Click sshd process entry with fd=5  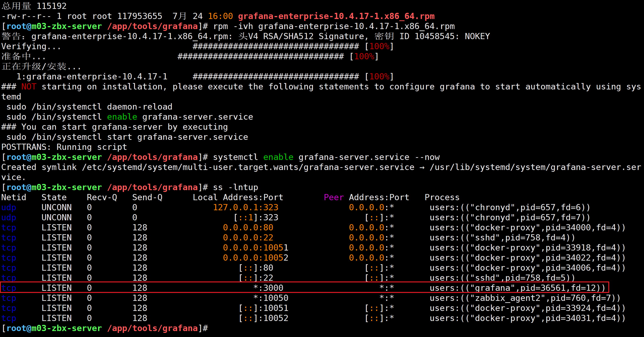[502, 278]
